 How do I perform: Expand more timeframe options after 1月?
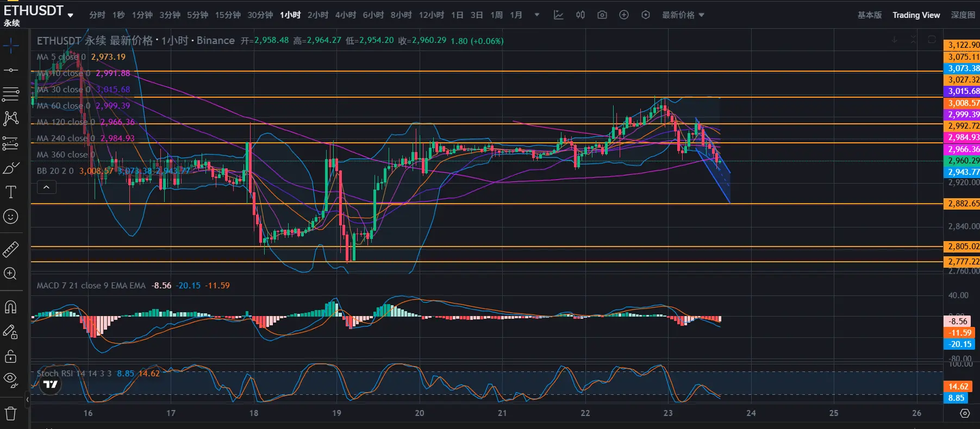tap(537, 15)
